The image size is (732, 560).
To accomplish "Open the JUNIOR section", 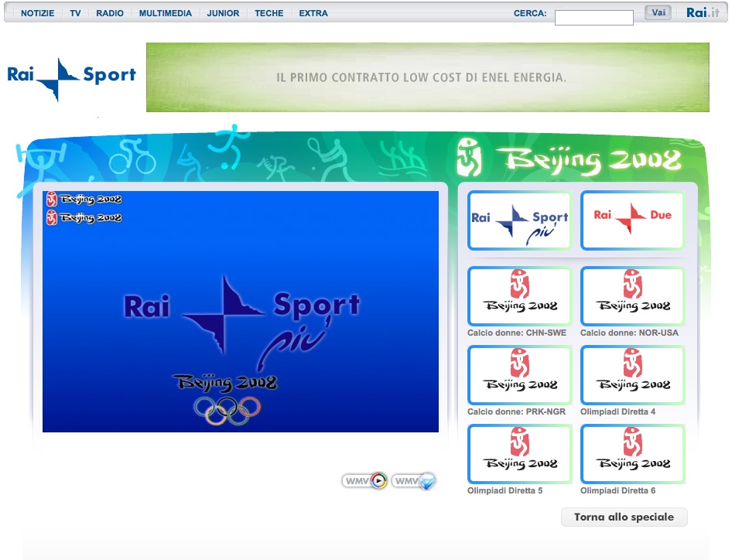I will (223, 13).
